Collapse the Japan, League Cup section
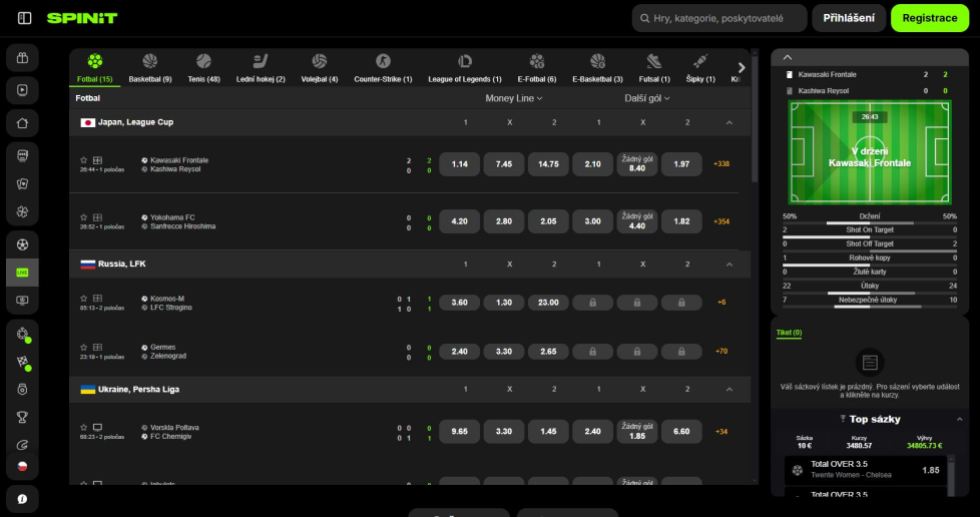The image size is (980, 517). 729,122
